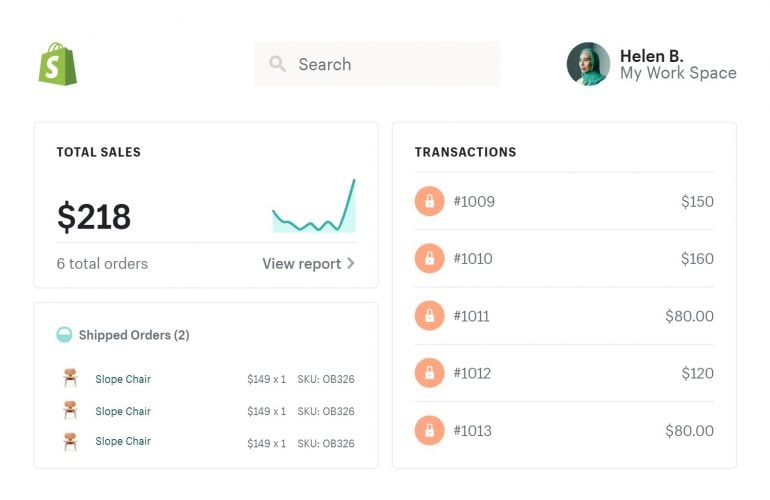
Task: Click lock icon for transaction #1010
Action: (x=429, y=259)
